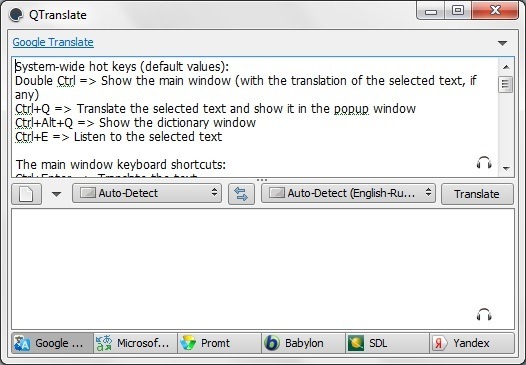Click the source text scrollbar down arrow
526x365 pixels.
click(x=506, y=168)
